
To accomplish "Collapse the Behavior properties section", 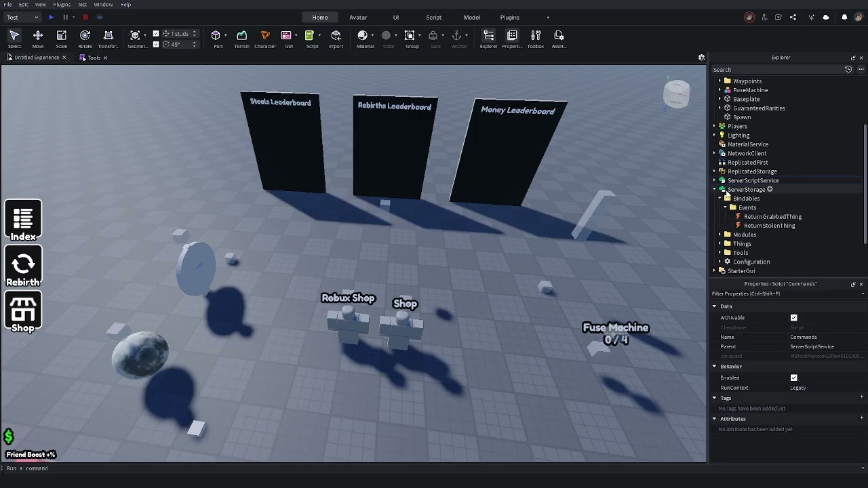I will tap(714, 367).
